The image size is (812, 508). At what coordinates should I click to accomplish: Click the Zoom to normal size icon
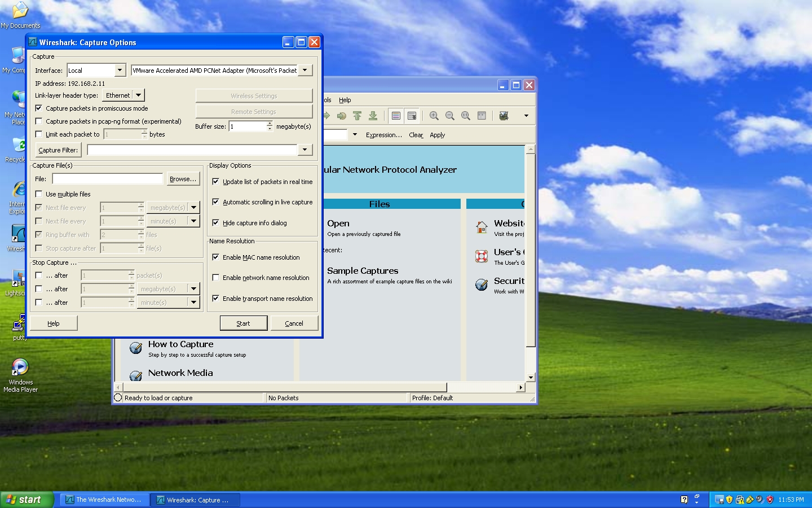coord(466,116)
